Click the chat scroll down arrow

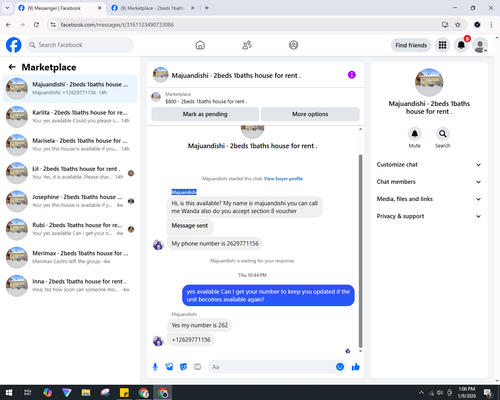[360, 351]
